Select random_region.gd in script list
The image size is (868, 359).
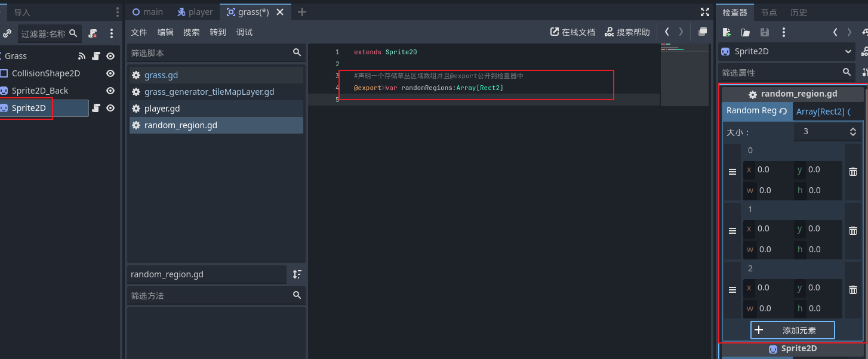tap(216, 125)
